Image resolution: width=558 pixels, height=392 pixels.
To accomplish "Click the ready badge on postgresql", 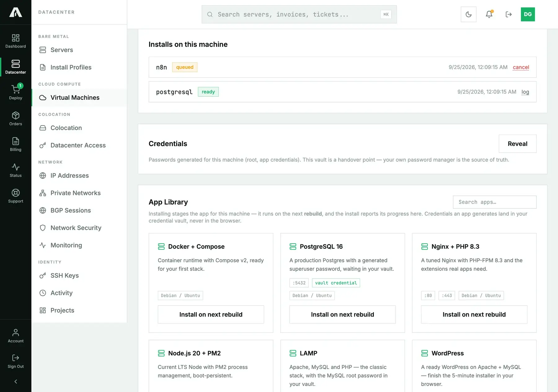I will [x=208, y=92].
